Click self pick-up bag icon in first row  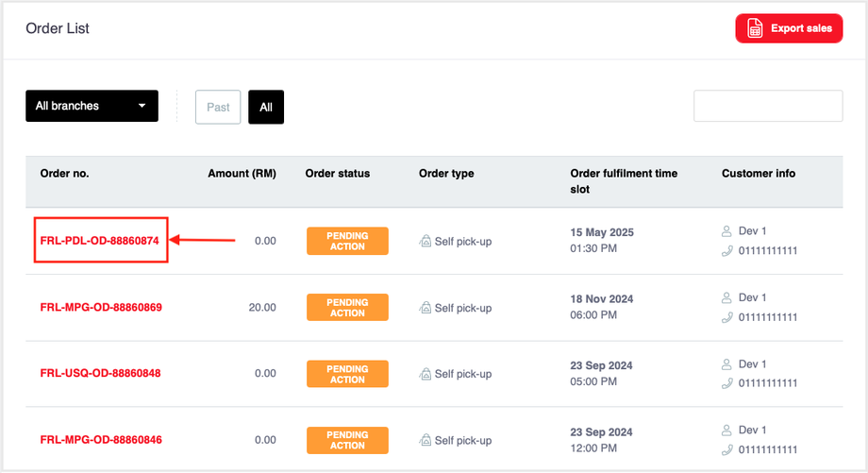click(x=426, y=242)
